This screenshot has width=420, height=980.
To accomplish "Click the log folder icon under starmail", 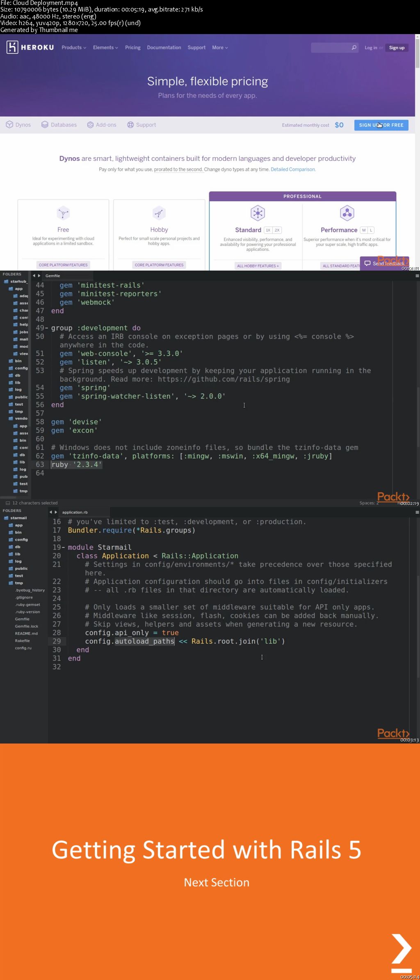I will point(11,561).
